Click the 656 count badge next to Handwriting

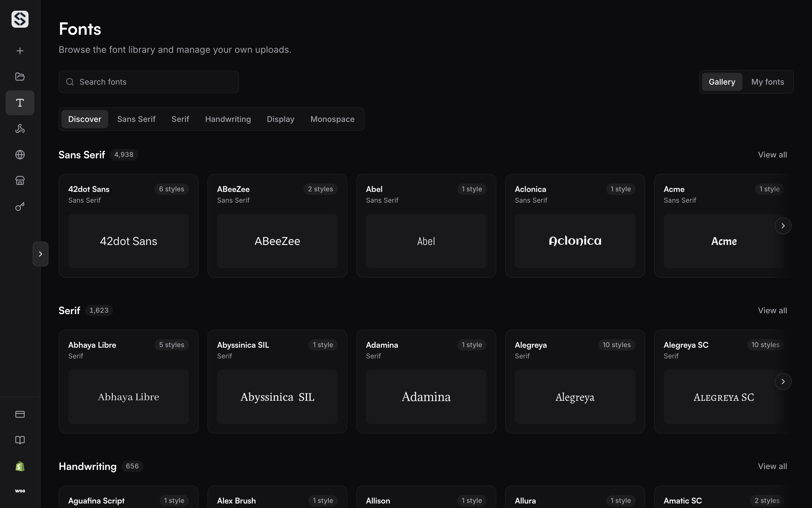point(132,466)
